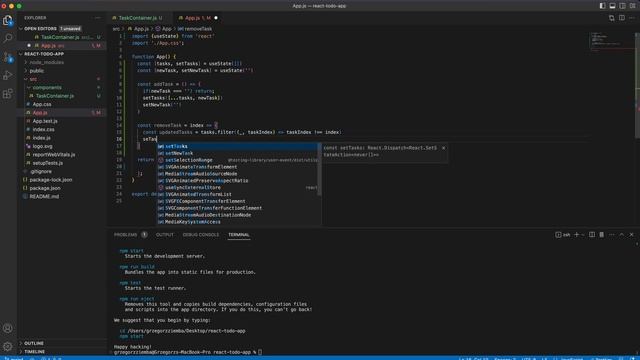The width and height of the screenshot is (640, 360).
Task: Open the Run and Debug view
Action: click(x=8, y=76)
